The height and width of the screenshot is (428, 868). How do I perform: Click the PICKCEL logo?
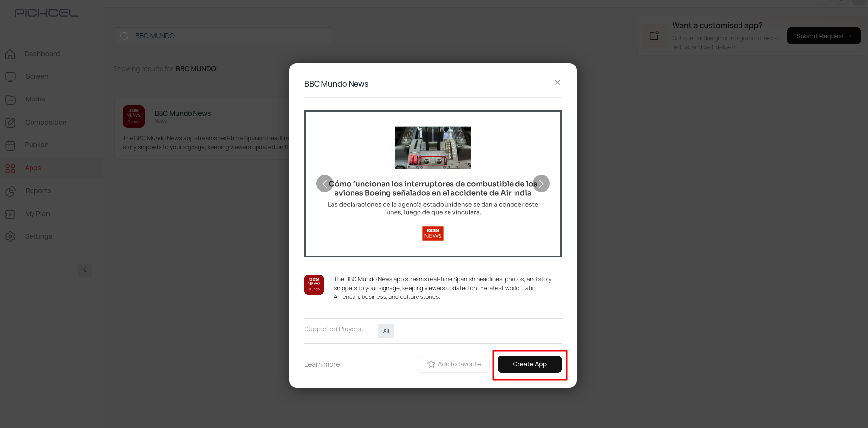click(47, 13)
